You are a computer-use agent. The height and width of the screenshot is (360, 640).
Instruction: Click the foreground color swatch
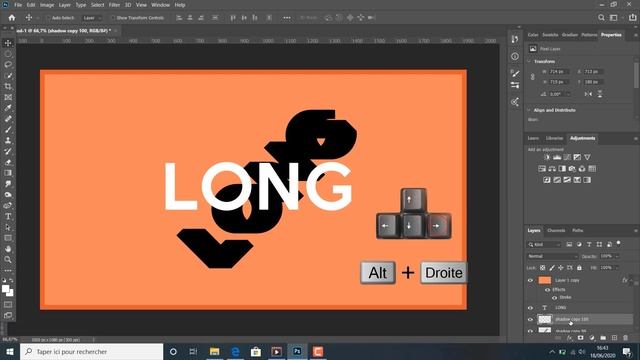[6, 289]
